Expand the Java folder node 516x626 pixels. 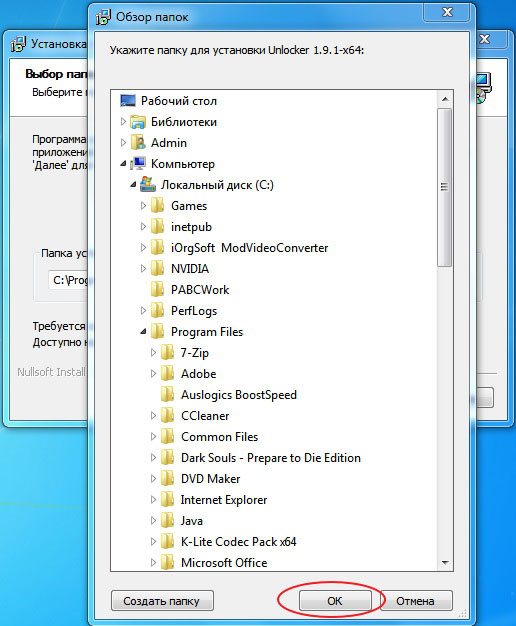coord(153,520)
